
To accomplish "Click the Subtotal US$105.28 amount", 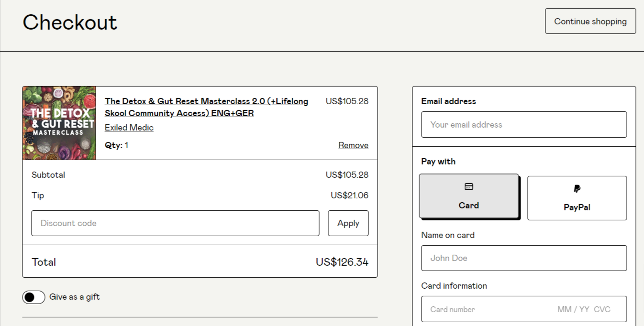I will pos(347,174).
